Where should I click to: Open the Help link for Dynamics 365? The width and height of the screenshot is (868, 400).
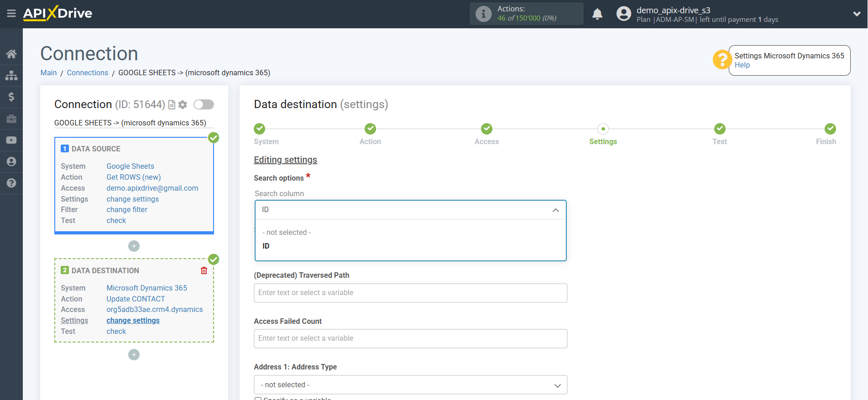(742, 65)
